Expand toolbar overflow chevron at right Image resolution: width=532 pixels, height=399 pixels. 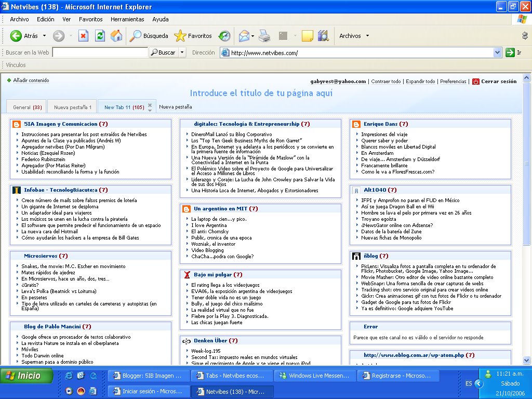click(x=525, y=36)
